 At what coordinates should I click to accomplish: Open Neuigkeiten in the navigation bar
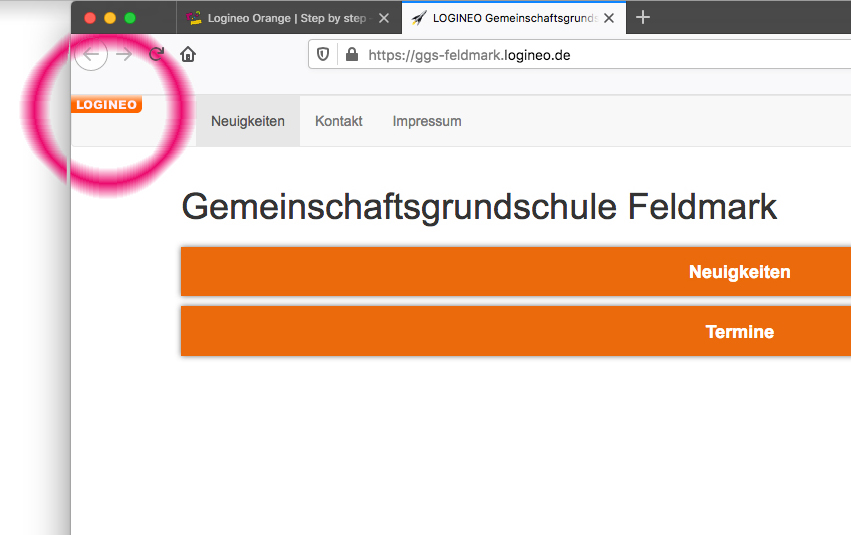coord(248,121)
